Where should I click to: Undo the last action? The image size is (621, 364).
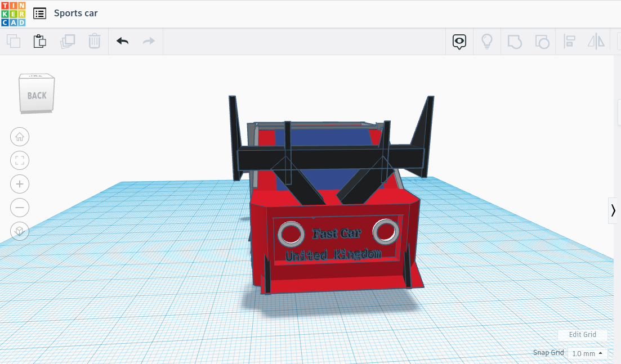click(122, 41)
